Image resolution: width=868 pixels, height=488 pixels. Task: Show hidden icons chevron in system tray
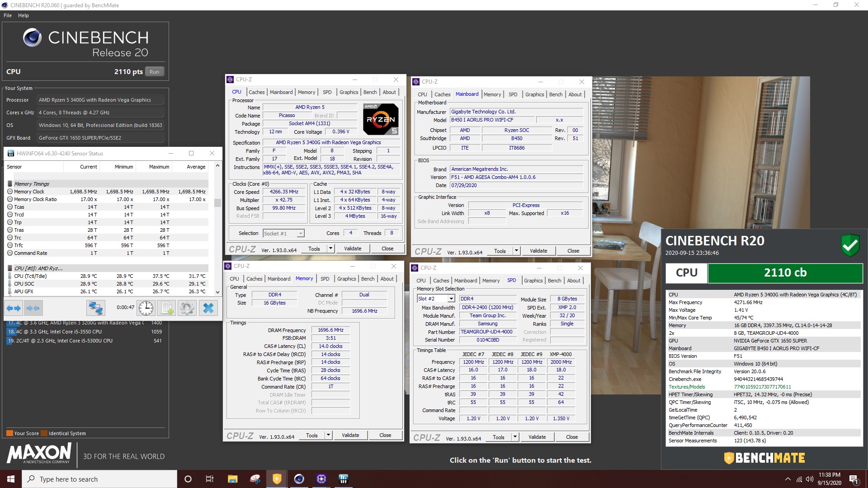pyautogui.click(x=788, y=479)
